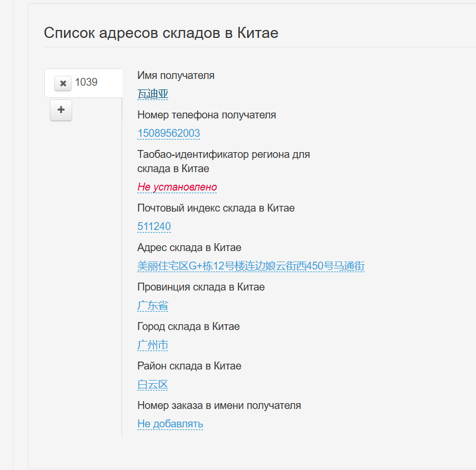Viewport: 476px width, 470px height.
Task: Click the 'Список адресов складов в Китае' heading
Action: [161, 33]
